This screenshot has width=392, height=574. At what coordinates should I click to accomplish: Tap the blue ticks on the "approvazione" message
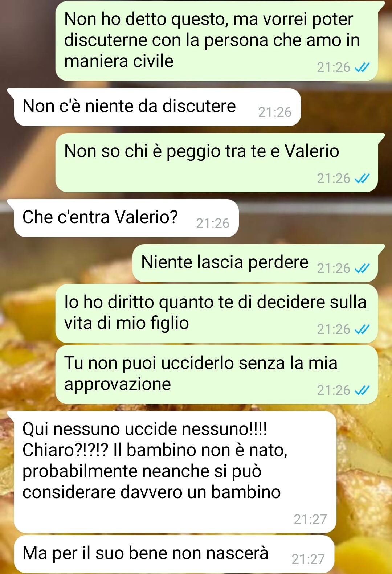click(x=362, y=390)
